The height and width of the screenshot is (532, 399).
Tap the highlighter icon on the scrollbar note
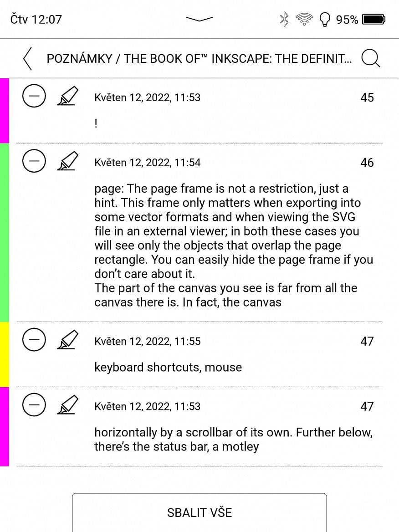point(67,405)
